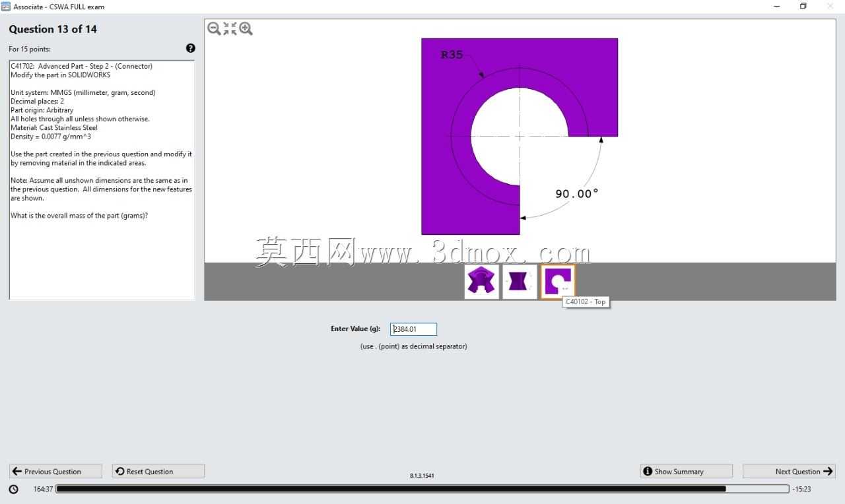This screenshot has width=845, height=504.
Task: Click the remaining time -15:23 text
Action: [x=801, y=489]
